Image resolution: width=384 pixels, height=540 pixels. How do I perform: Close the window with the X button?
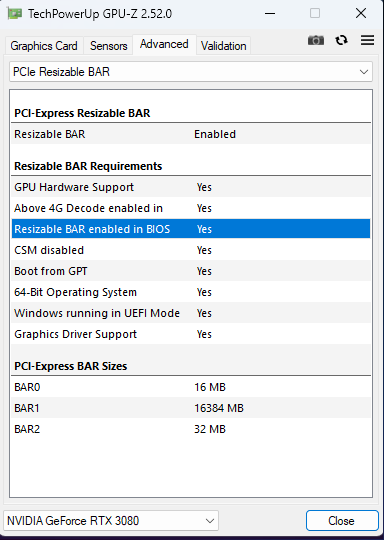(361, 14)
